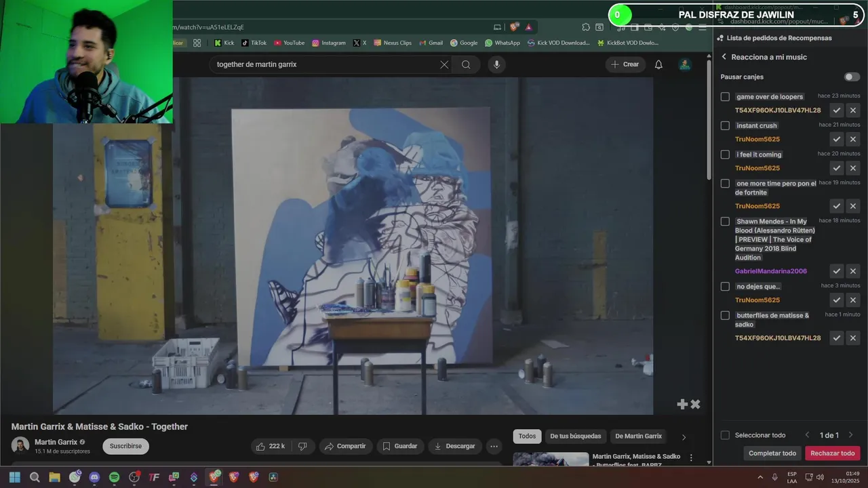Check the 'instant crush' checkbox

point(725,125)
